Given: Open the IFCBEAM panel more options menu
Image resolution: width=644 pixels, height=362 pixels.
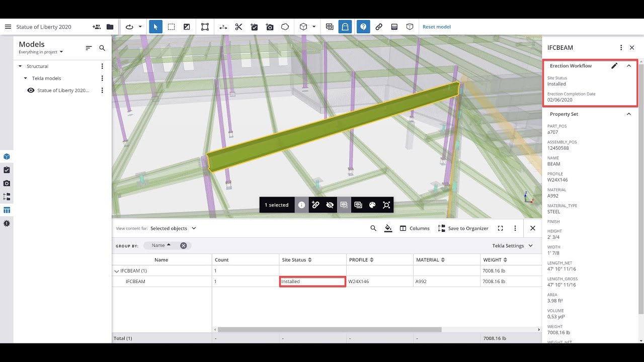Looking at the screenshot, I should 621,48.
